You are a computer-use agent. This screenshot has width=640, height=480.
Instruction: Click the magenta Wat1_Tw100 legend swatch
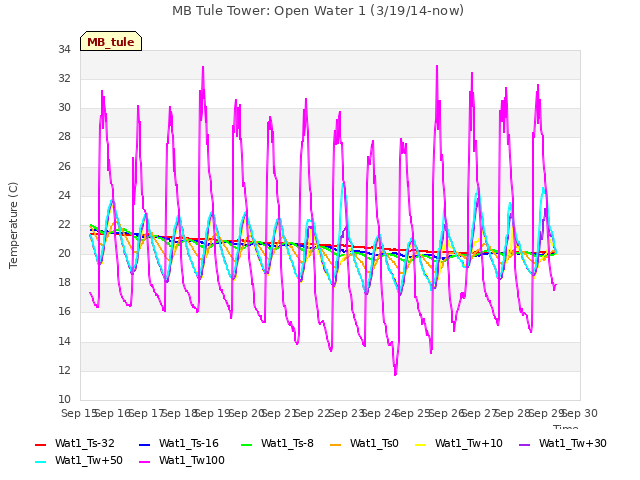145,462
